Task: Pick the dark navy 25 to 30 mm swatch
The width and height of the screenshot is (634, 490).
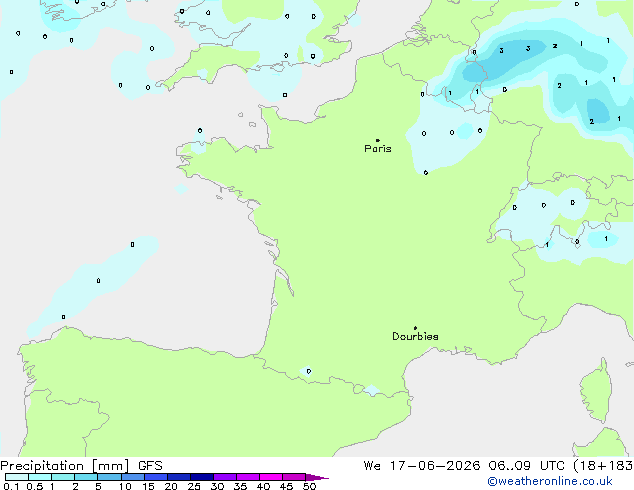Action: (x=202, y=477)
